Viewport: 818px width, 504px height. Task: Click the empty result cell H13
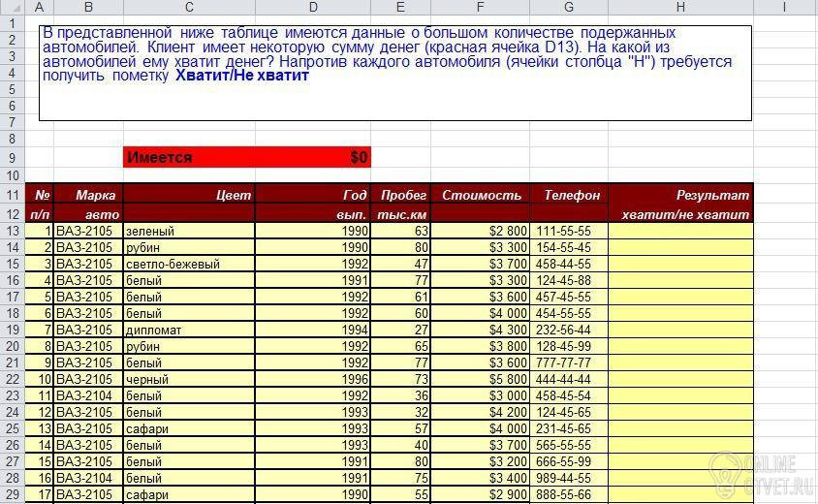pos(680,231)
